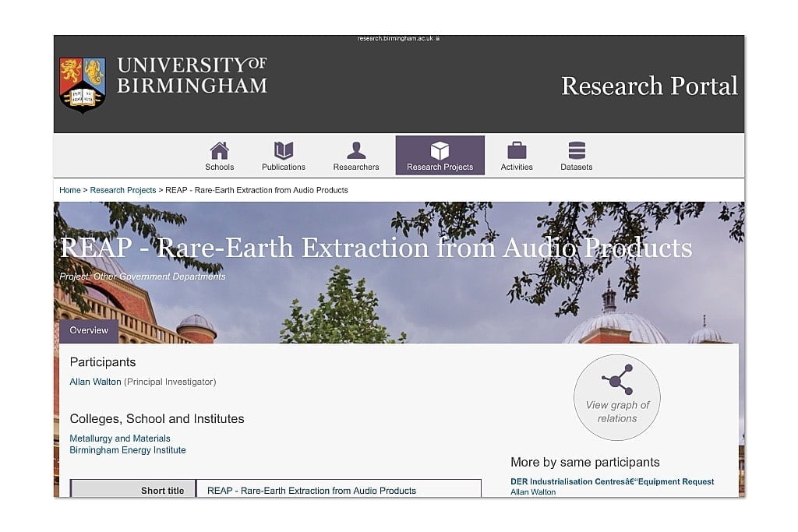
Task: Click the (Principal Investigator) role text
Action: [170, 382]
